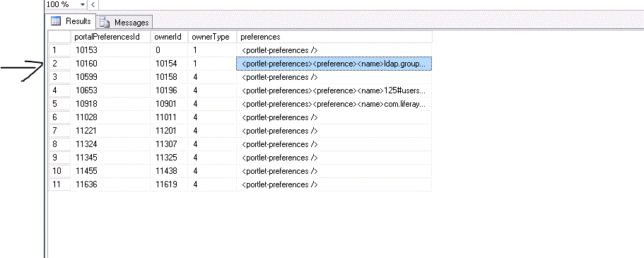Select row header 11
Image resolution: width=644 pixels, height=258 pixels.
pos(59,184)
